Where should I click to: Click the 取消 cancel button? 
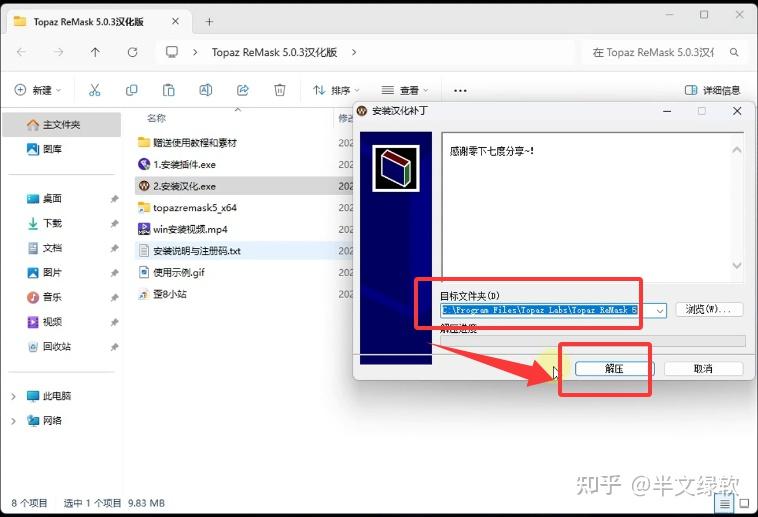[703, 369]
